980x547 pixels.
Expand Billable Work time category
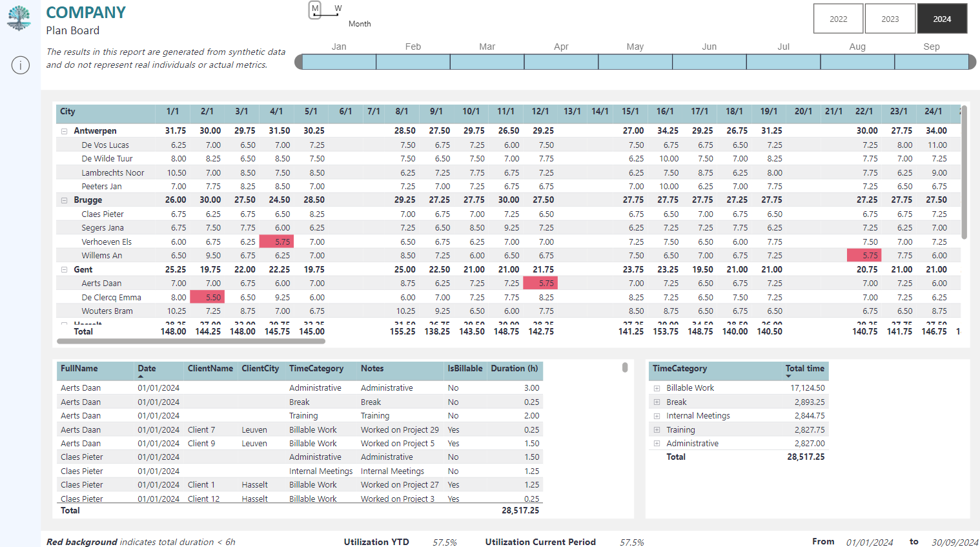pos(657,388)
